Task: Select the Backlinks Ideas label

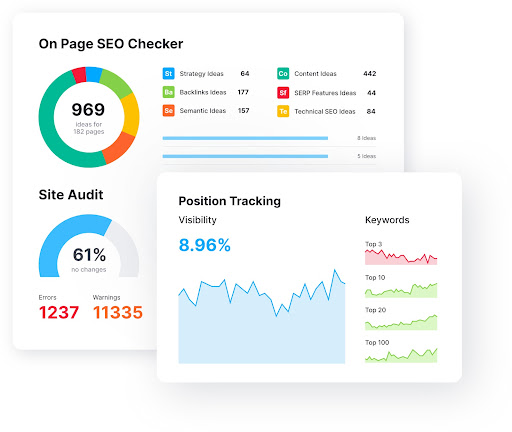Action: pyautogui.click(x=203, y=92)
